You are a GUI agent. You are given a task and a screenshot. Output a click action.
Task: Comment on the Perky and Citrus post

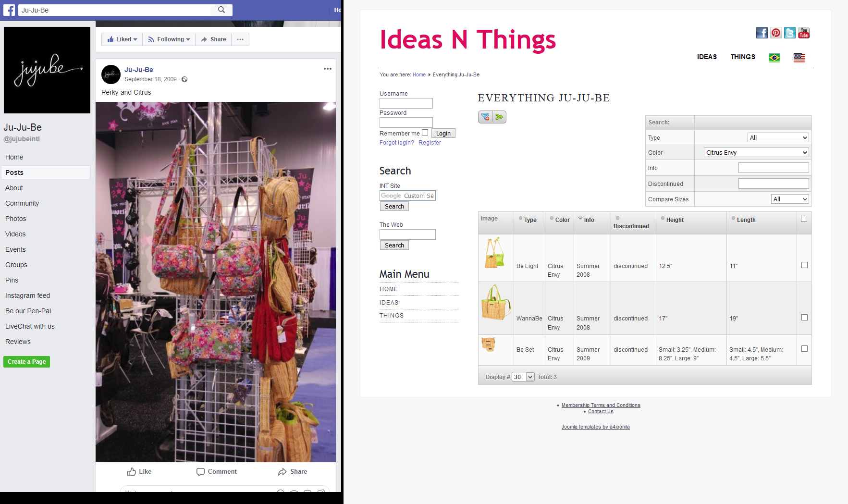coord(217,472)
